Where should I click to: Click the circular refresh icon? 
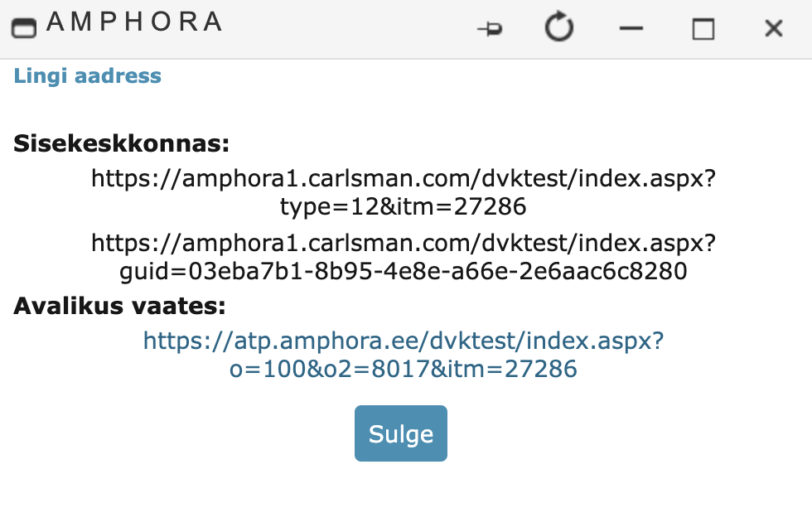tap(559, 27)
